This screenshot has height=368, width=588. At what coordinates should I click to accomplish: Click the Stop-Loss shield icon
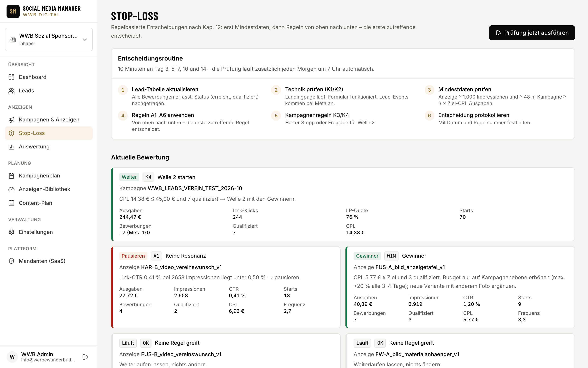(11, 133)
